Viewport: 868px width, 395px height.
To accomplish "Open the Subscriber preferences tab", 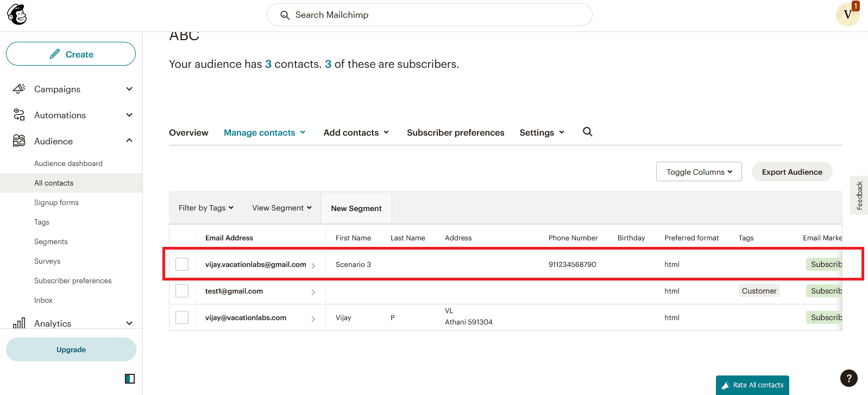I will tap(455, 132).
